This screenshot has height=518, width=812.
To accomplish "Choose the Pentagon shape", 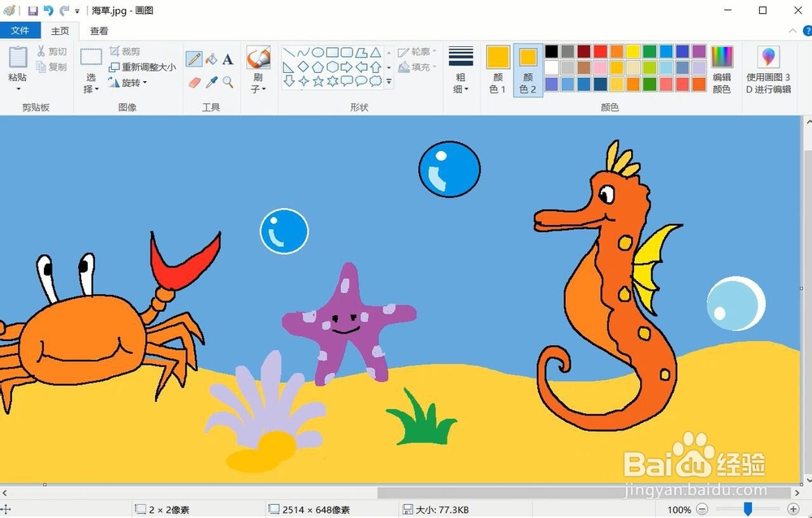I will pyautogui.click(x=318, y=67).
